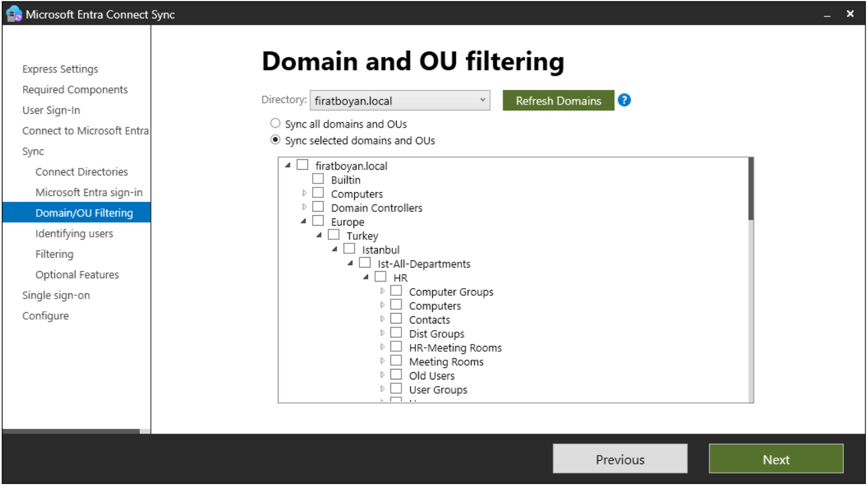
Task: Select the Builtin tree label
Action: tap(346, 180)
